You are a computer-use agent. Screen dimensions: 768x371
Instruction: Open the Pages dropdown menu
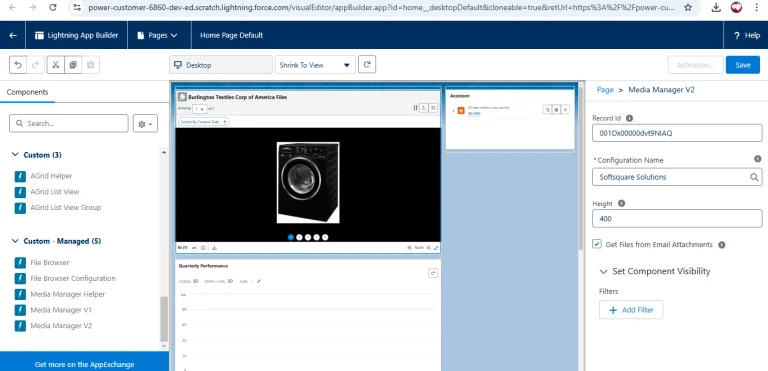157,35
